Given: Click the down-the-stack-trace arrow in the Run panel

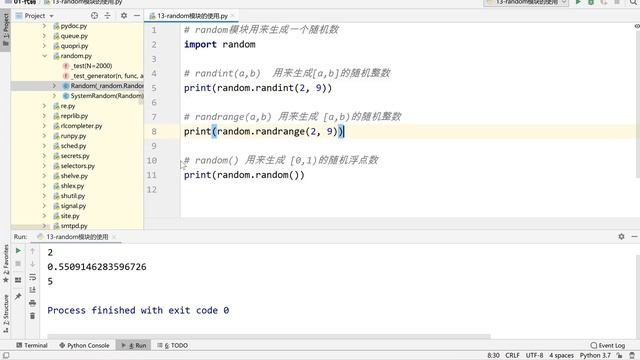Looking at the screenshot, I should pyautogui.click(x=33, y=264).
